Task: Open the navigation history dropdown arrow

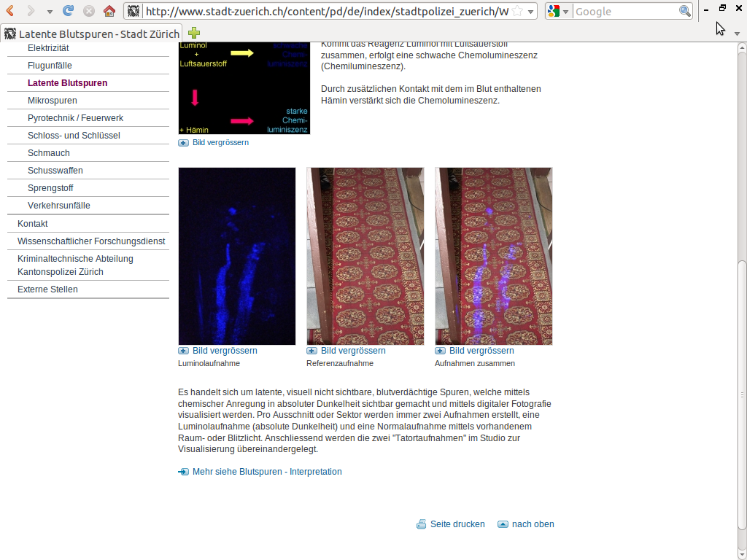Action: point(50,12)
